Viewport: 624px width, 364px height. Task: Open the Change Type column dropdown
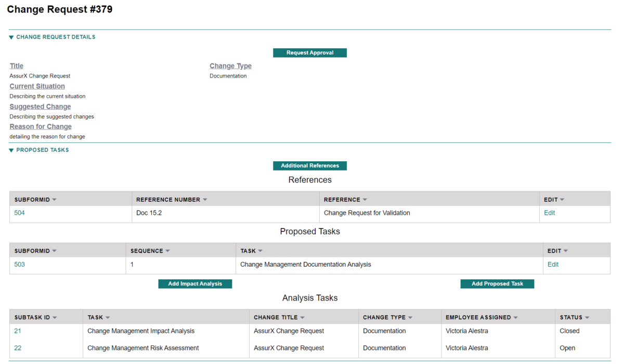click(410, 317)
